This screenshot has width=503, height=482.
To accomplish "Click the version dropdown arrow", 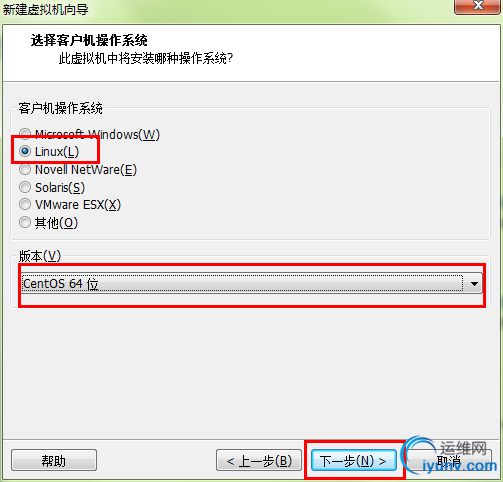I will point(474,284).
